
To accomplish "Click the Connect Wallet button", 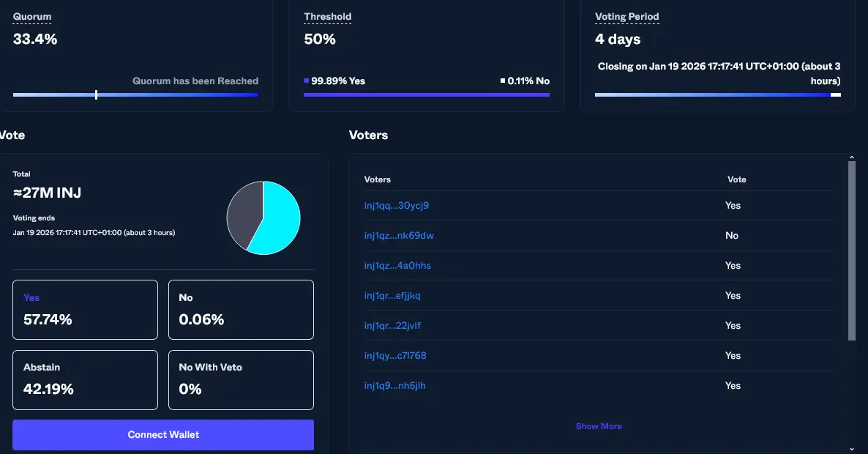I will [x=163, y=435].
